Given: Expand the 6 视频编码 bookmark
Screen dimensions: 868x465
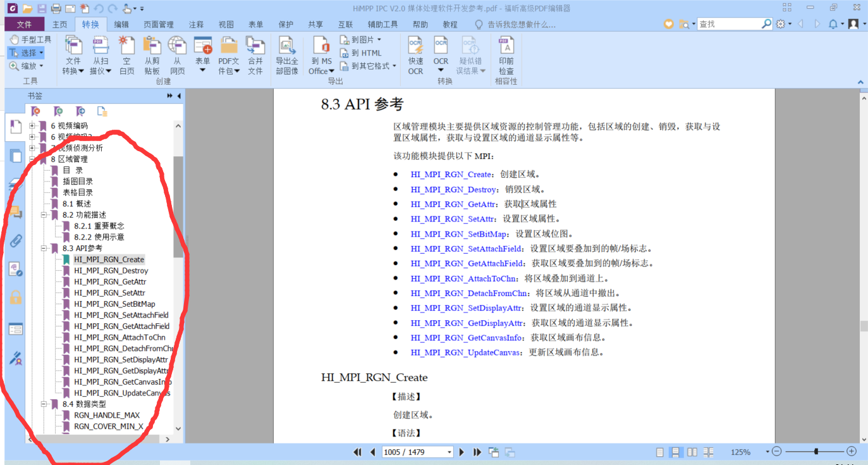Looking at the screenshot, I should coord(32,125).
